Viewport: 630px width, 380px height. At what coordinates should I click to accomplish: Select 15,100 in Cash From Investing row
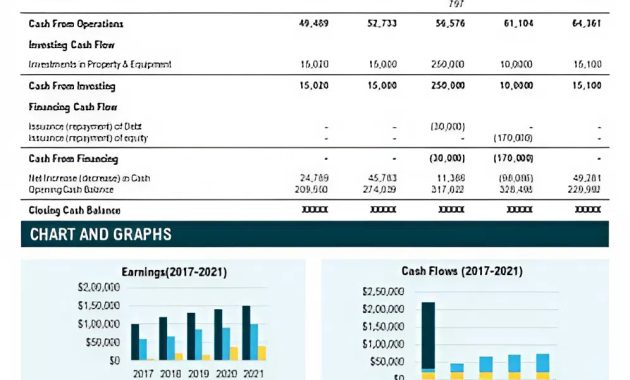[x=587, y=86]
